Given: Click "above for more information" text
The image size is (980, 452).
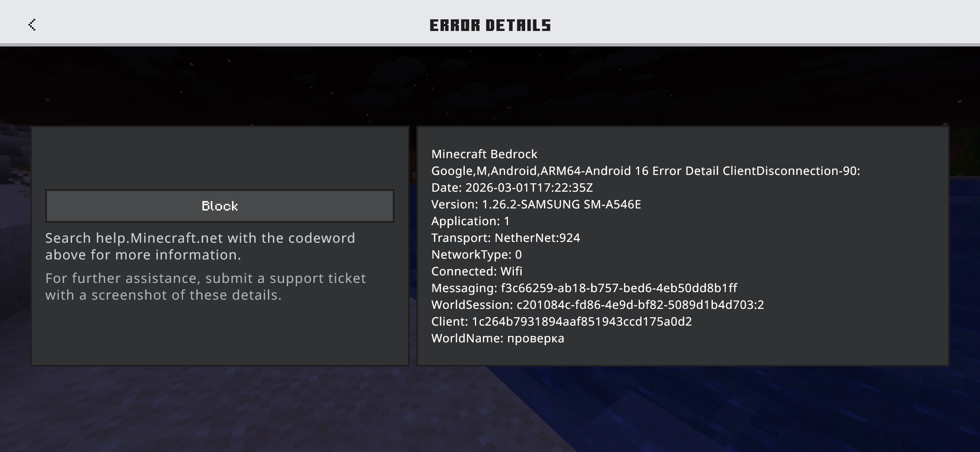Looking at the screenshot, I should (143, 255).
